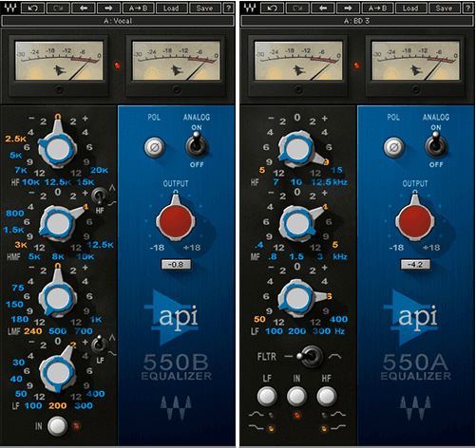Click the clip LED between 550B meters
Screen dimensions: 476x448
(x=118, y=65)
